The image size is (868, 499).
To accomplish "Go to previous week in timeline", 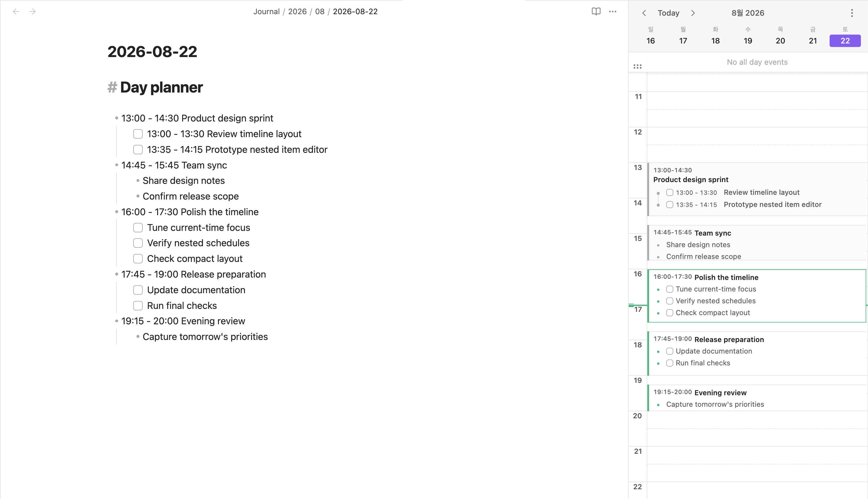I will click(644, 13).
